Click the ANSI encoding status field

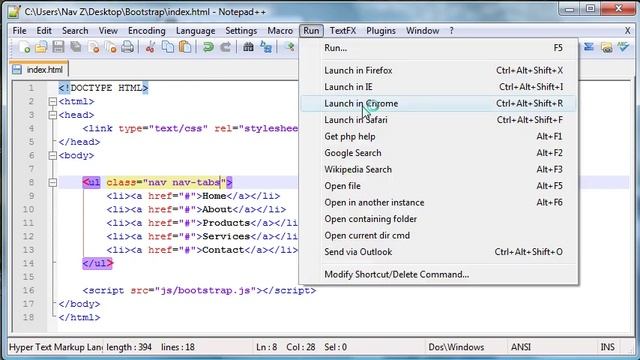[x=521, y=347]
